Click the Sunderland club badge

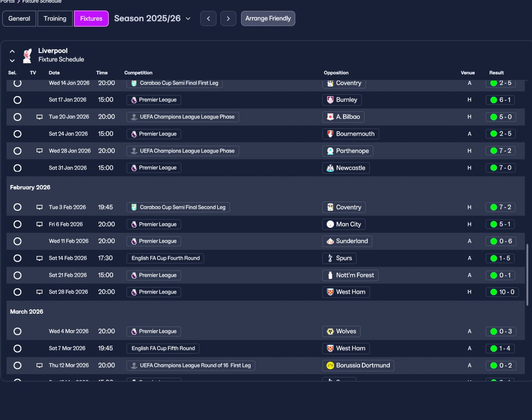pyautogui.click(x=330, y=241)
